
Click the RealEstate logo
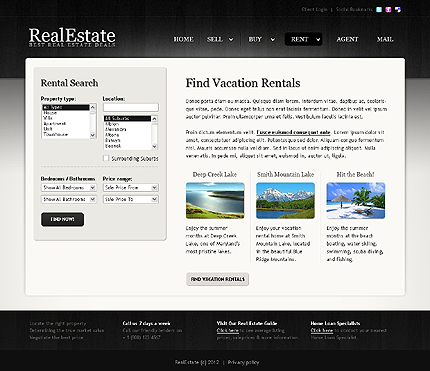coord(72,37)
